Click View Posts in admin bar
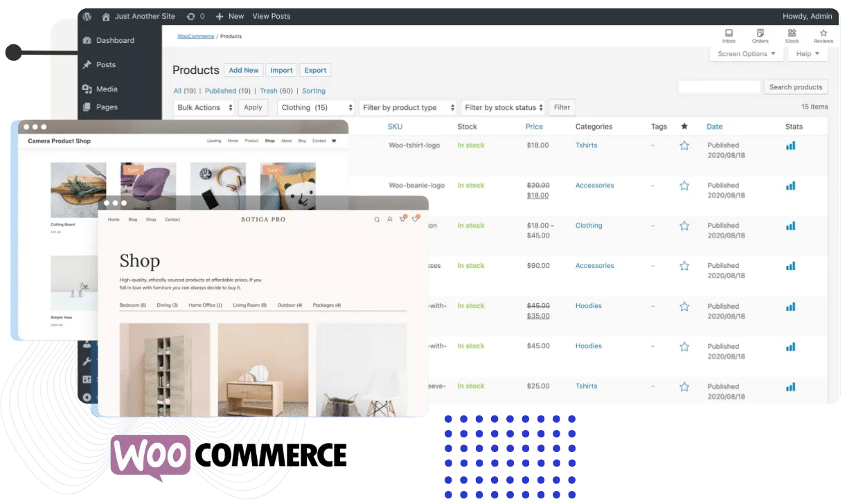Viewport: 854px width, 504px height. (x=272, y=16)
